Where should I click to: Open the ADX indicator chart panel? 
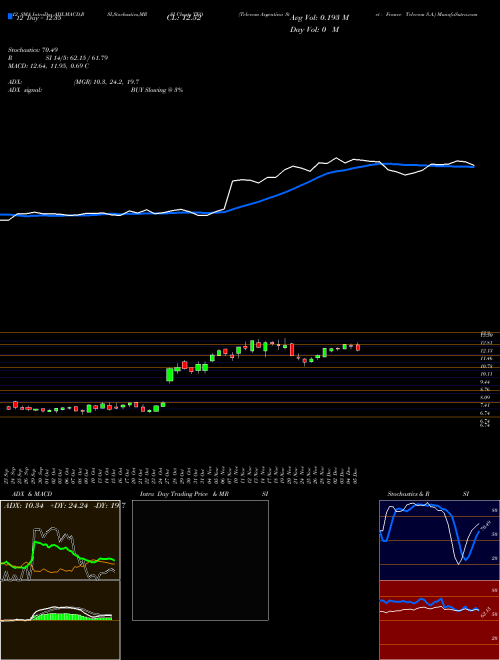coord(60,540)
